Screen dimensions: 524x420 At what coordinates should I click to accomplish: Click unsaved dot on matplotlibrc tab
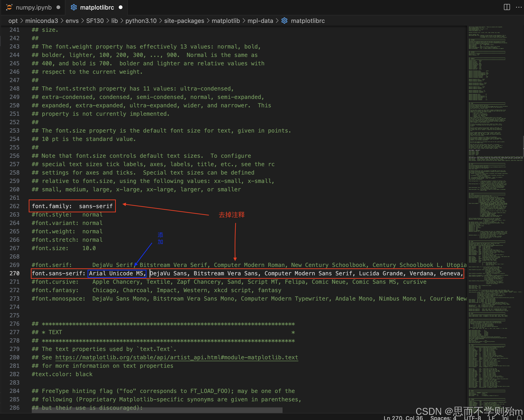(120, 7)
